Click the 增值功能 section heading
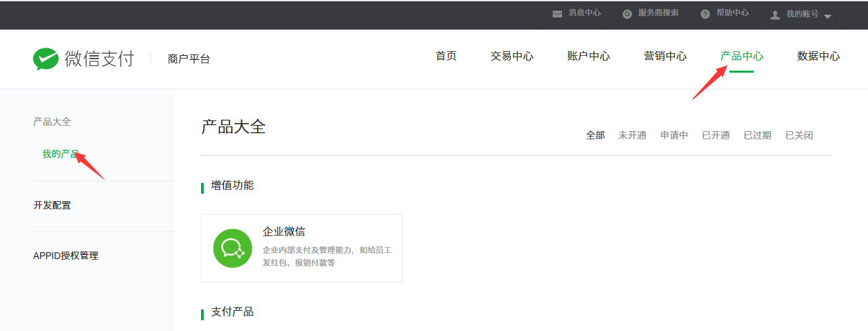 [x=233, y=185]
